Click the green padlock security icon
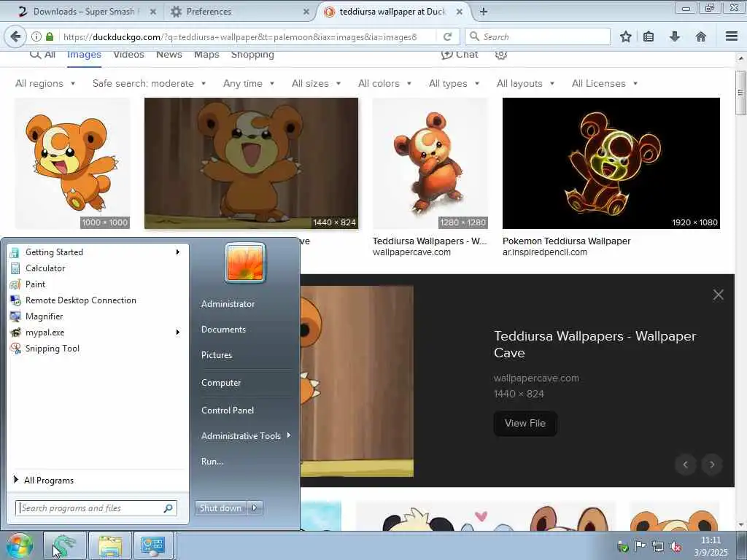Viewport: 747px width, 560px height. (x=50, y=36)
